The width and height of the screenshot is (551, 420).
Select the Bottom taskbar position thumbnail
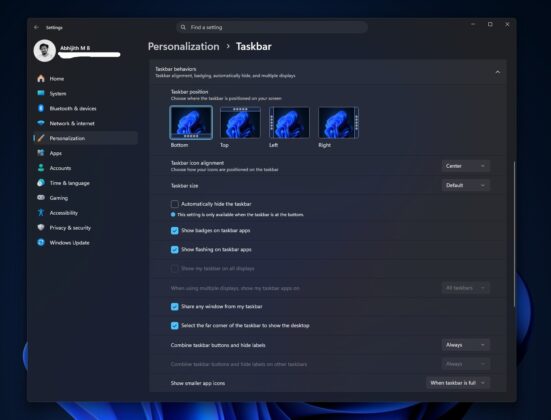click(191, 123)
